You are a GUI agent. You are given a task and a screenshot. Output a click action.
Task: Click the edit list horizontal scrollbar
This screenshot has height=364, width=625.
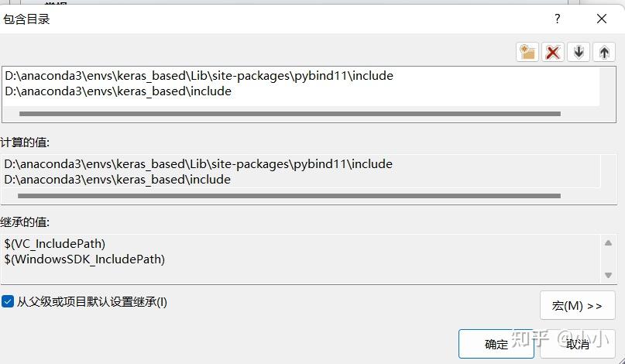(290, 114)
